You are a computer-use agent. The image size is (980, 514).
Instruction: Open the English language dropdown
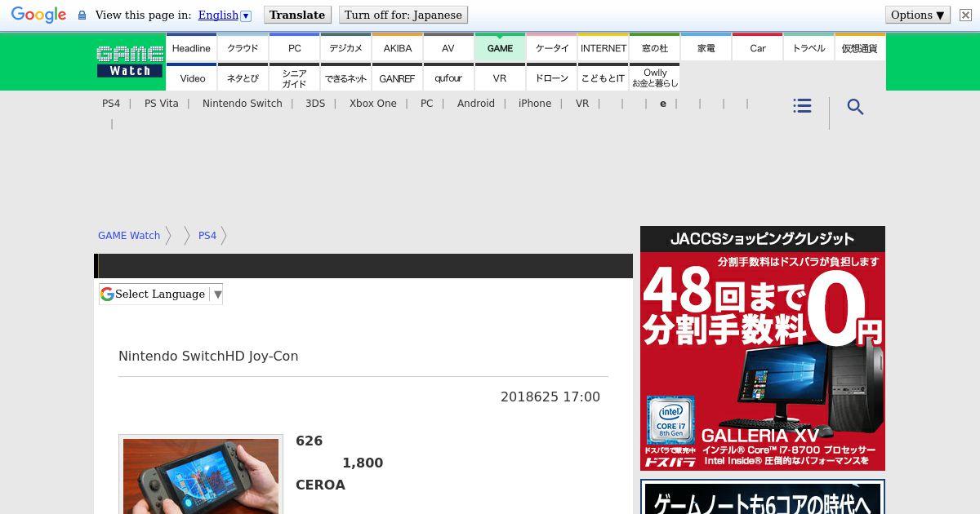click(x=225, y=15)
